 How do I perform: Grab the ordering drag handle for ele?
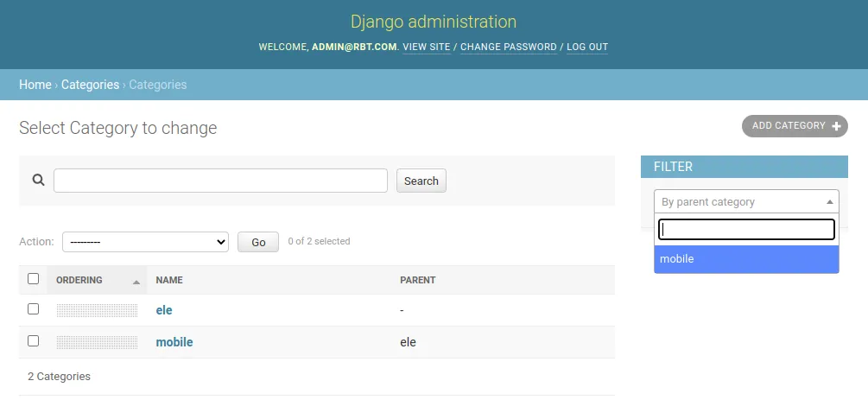97,310
